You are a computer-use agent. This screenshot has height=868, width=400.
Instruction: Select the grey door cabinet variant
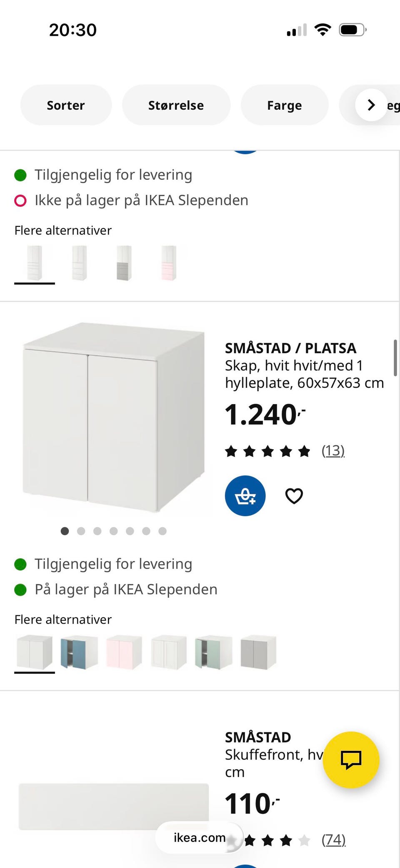[258, 652]
